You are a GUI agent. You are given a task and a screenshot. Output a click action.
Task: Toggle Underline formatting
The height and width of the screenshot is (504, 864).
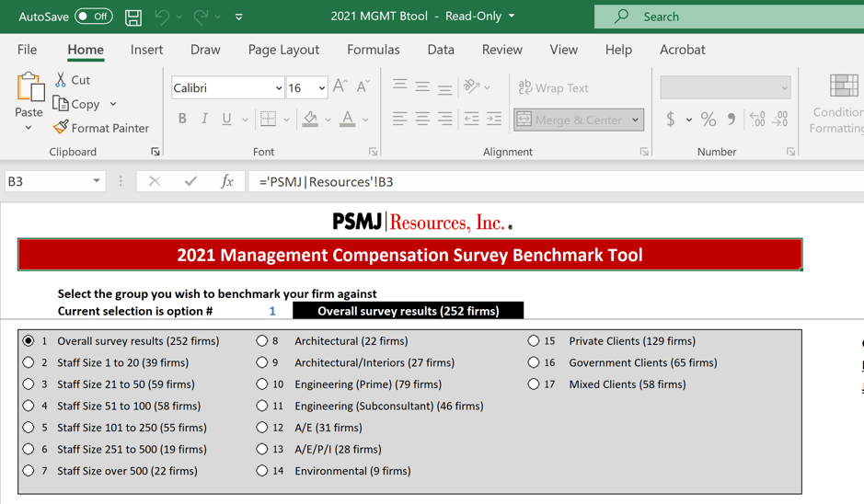pos(226,119)
